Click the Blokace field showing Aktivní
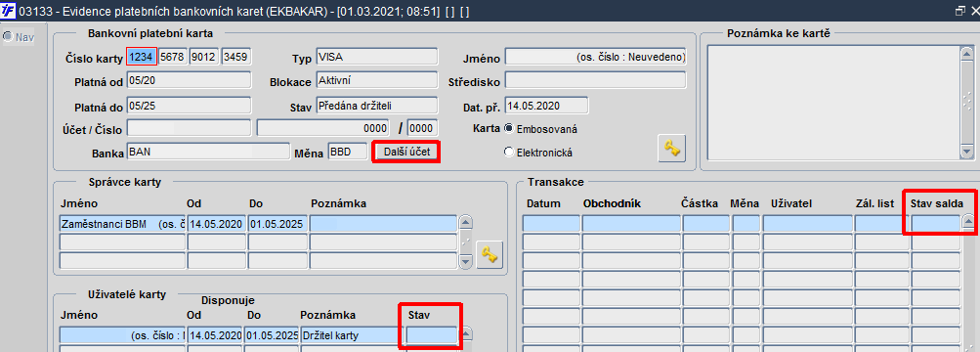 (377, 80)
